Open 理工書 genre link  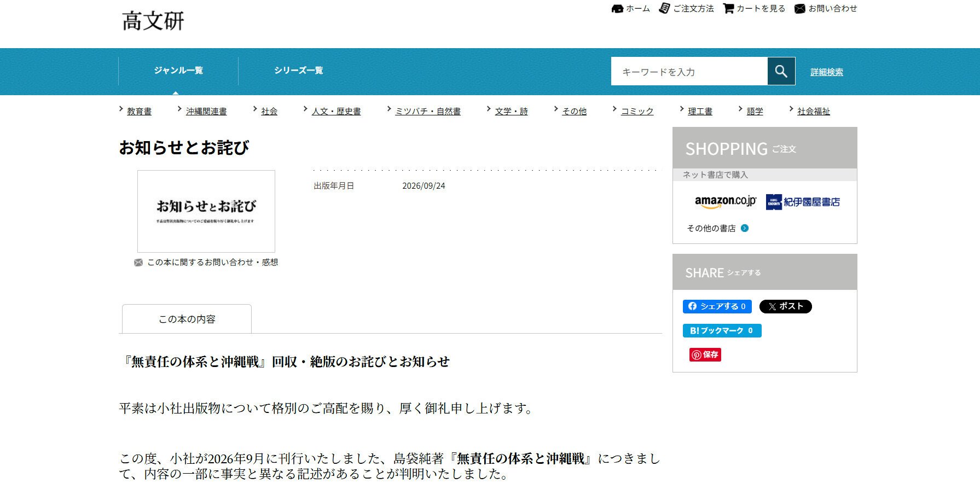(700, 112)
